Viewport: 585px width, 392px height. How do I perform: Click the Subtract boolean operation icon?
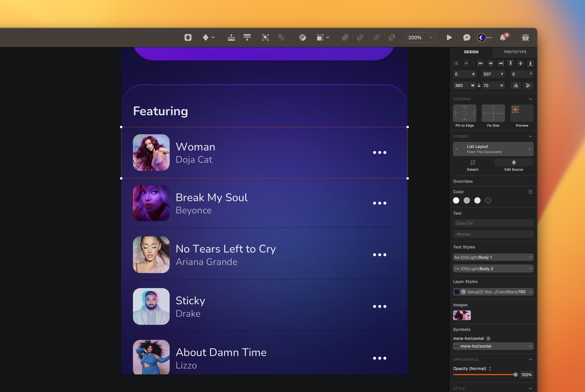click(360, 37)
